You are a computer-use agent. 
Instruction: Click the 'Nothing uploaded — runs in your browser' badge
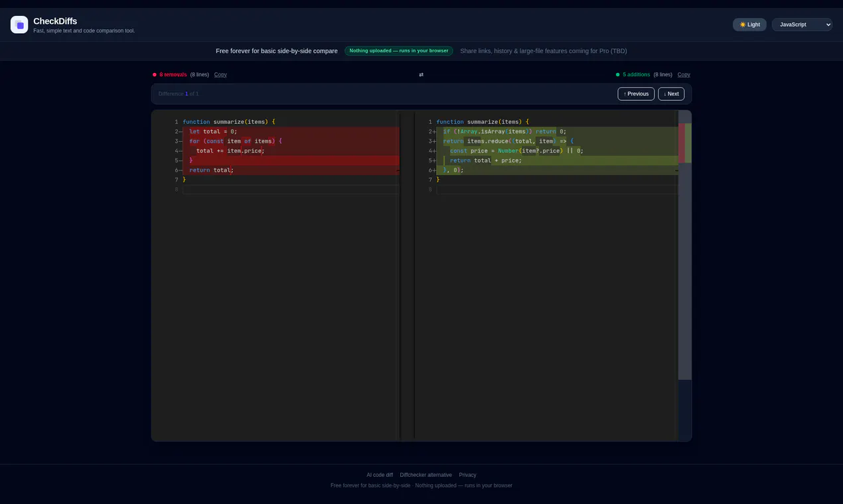point(399,51)
